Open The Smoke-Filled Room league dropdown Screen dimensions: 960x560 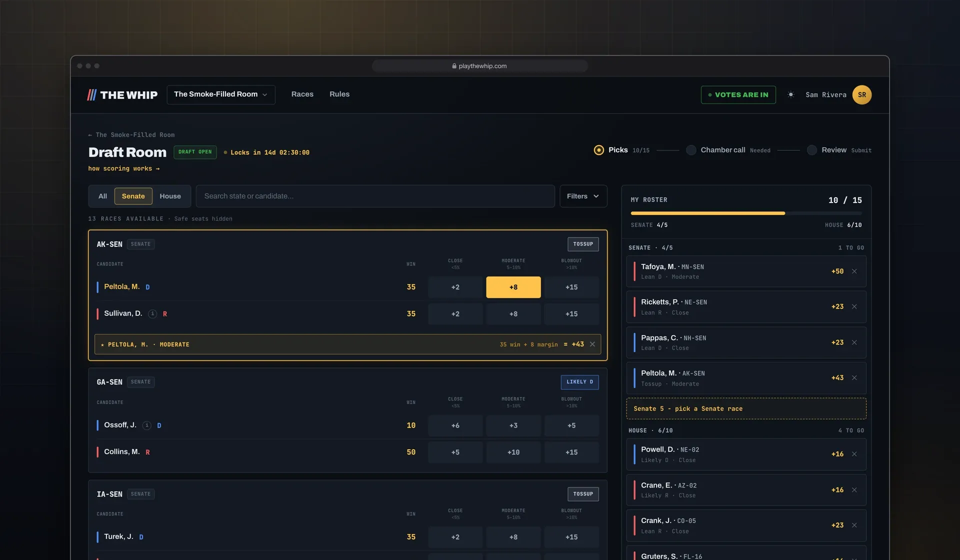coord(220,94)
